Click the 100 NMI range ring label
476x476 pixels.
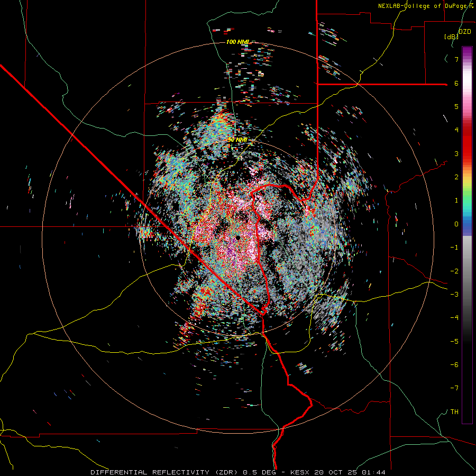(x=237, y=42)
